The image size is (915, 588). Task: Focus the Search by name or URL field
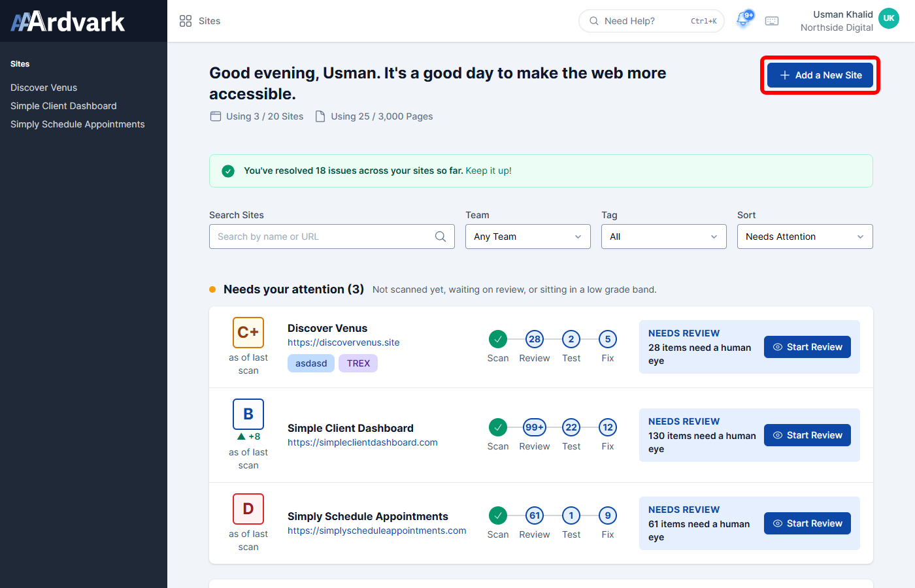click(332, 237)
